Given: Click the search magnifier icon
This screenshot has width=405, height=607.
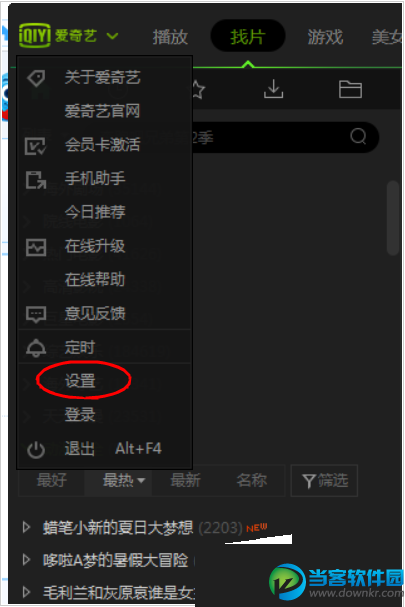Looking at the screenshot, I should pyautogui.click(x=358, y=136).
